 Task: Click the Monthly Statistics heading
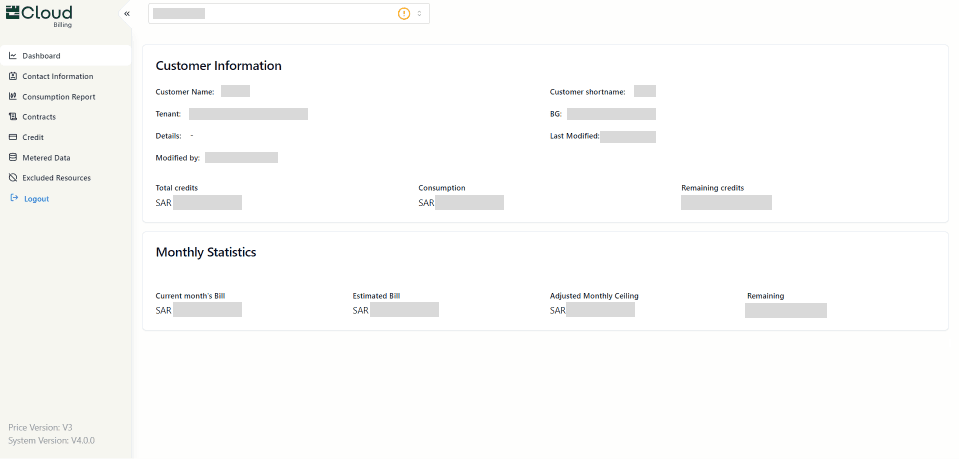(x=206, y=252)
